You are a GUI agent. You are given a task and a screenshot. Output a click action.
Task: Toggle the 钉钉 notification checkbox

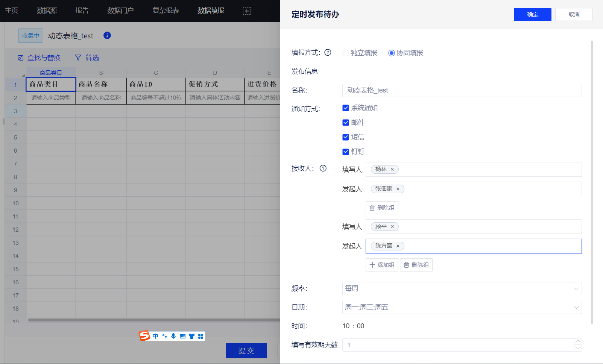pyautogui.click(x=346, y=152)
